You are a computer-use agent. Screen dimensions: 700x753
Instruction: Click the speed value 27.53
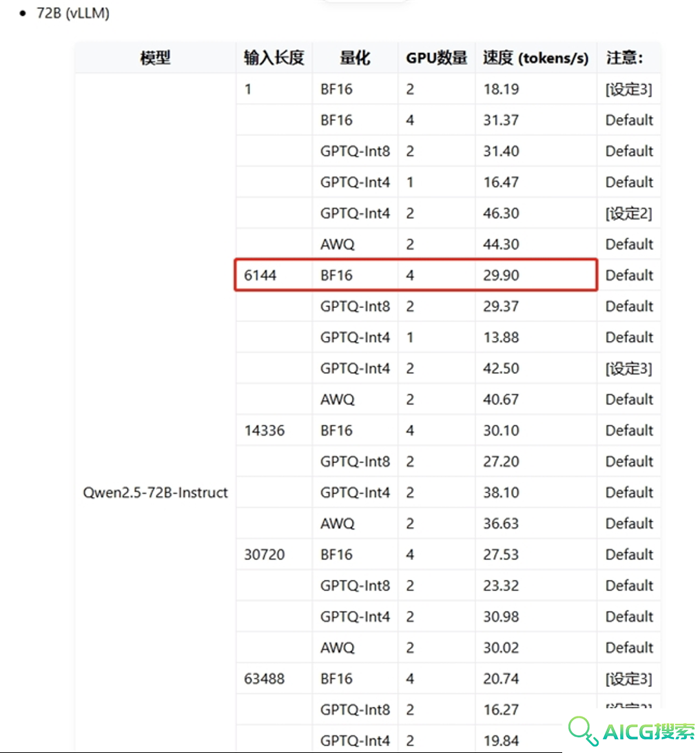click(x=501, y=555)
